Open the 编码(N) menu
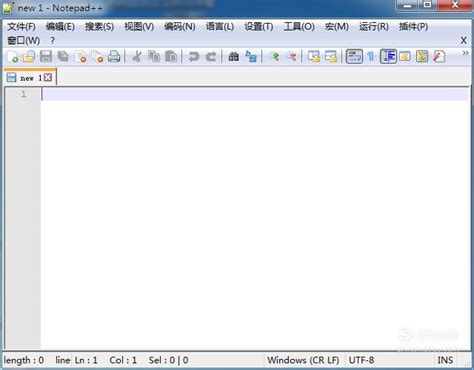474x370 pixels. 180,26
